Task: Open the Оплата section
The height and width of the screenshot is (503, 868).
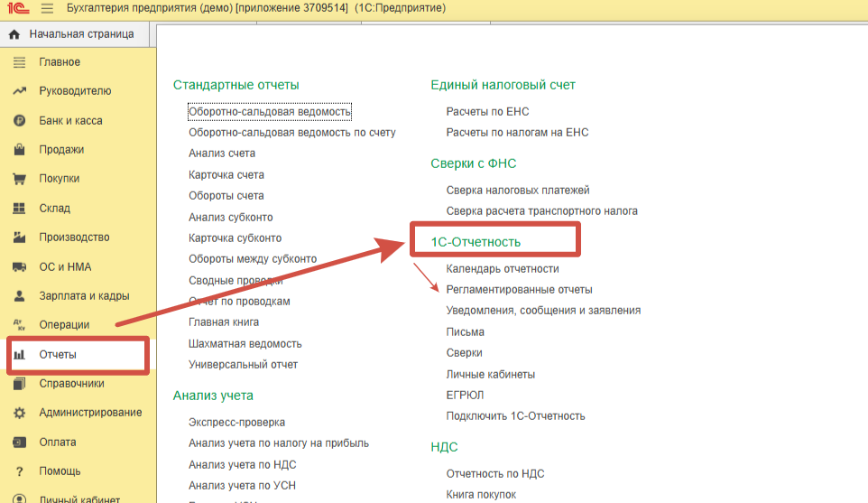Action: click(58, 442)
